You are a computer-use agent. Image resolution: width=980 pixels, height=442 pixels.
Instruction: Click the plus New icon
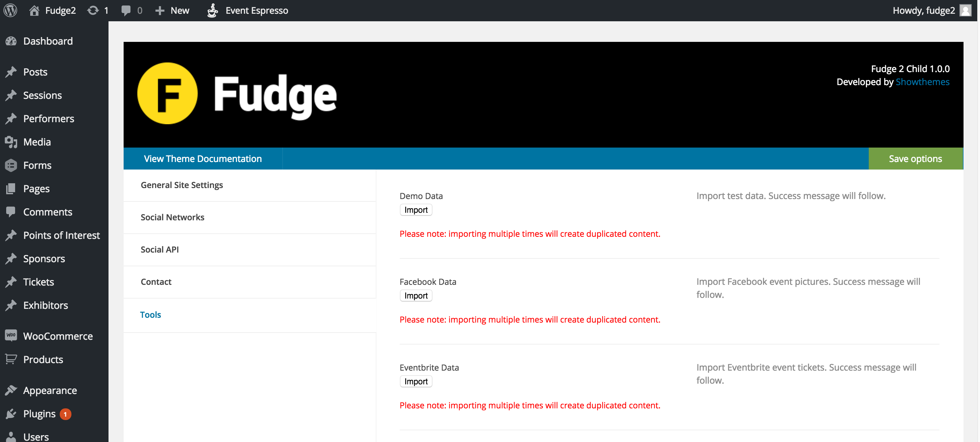coord(160,10)
